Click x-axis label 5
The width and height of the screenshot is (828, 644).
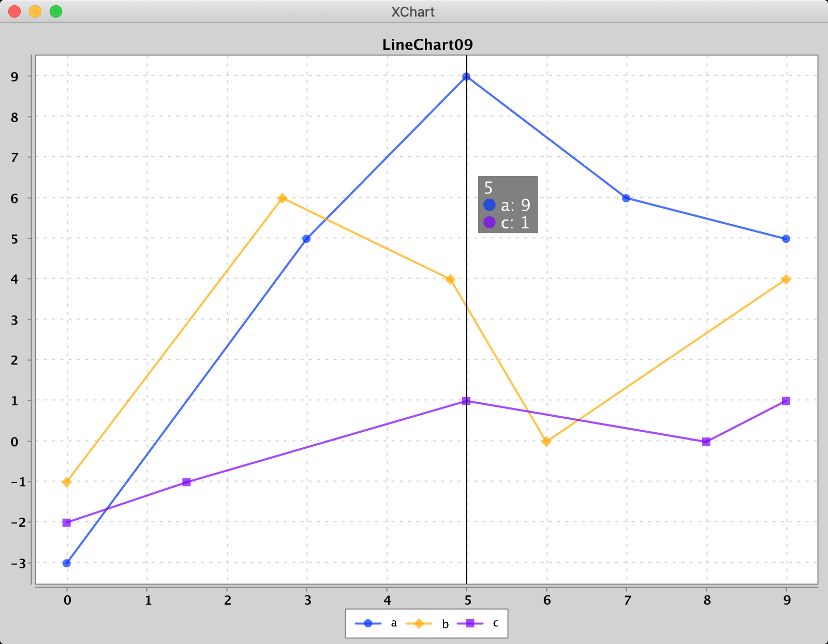click(467, 601)
